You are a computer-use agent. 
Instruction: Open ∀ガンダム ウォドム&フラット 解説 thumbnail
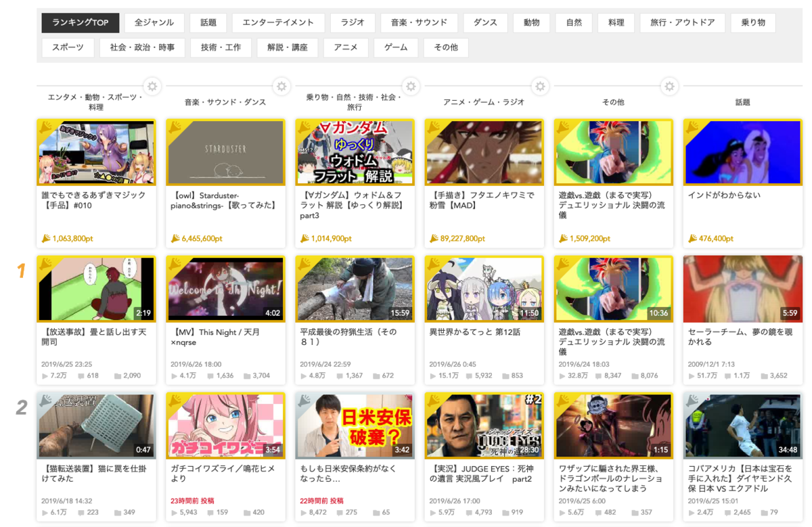tap(355, 152)
